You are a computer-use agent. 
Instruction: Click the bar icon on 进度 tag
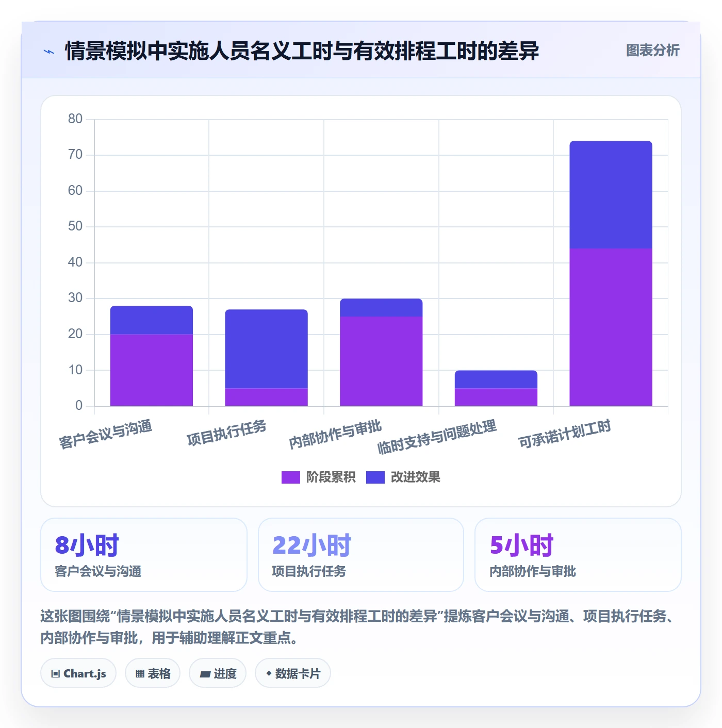(205, 674)
